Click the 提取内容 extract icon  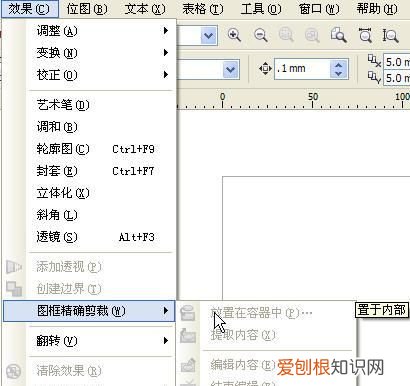tap(188, 335)
